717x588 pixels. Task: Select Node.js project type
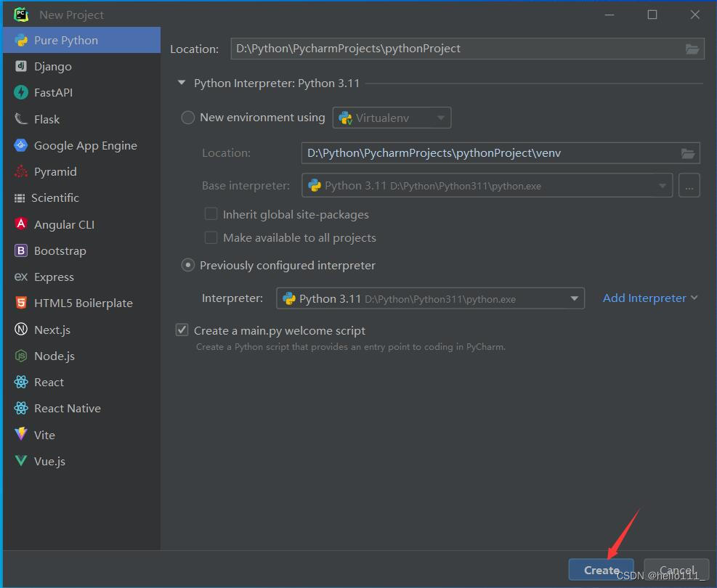pyautogui.click(x=82, y=356)
